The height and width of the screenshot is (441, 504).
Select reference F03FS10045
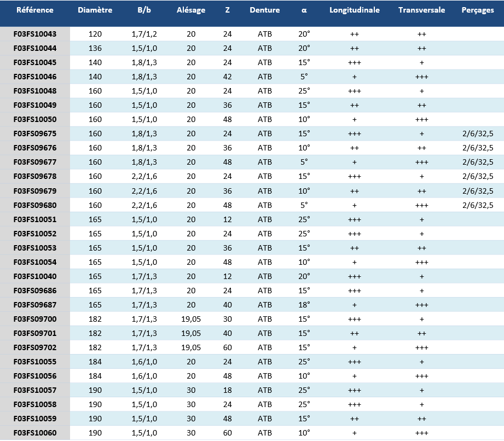(34, 62)
